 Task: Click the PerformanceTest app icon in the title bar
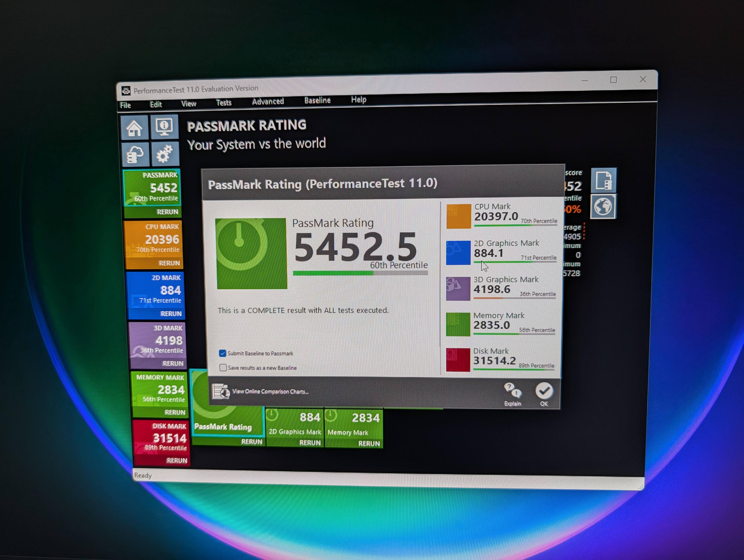click(x=126, y=91)
